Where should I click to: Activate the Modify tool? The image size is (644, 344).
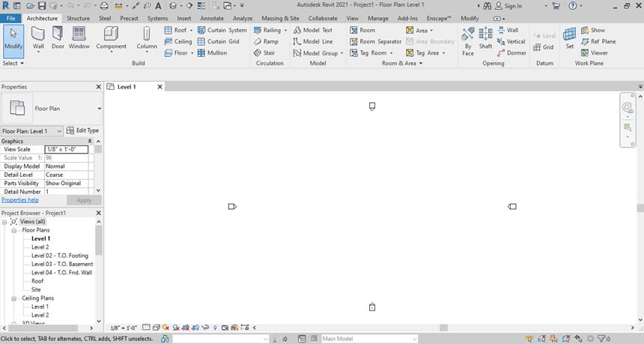13,41
